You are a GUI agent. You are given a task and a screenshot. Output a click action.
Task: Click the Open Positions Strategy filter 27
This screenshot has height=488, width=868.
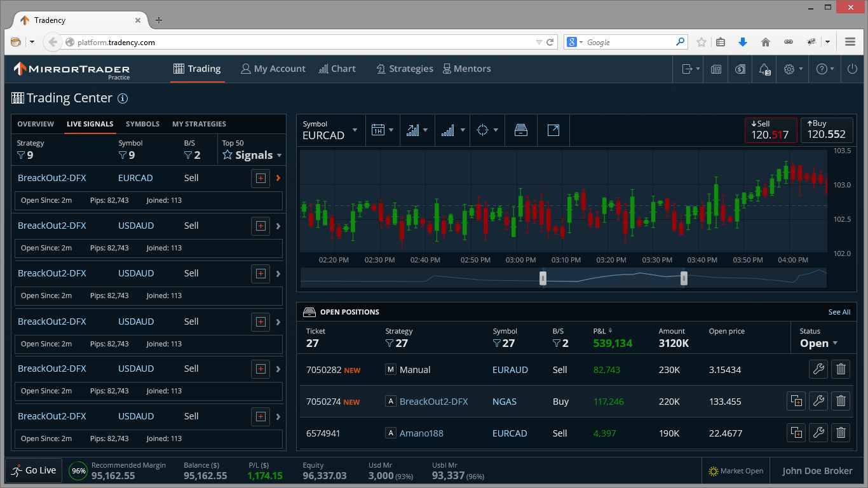(x=397, y=343)
